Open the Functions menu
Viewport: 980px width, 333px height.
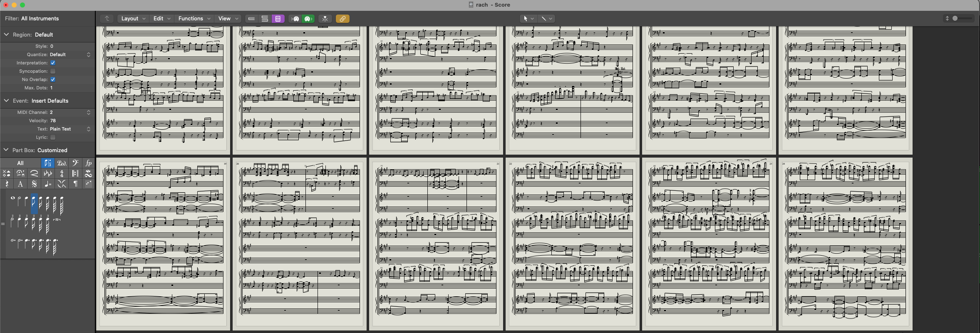click(195, 19)
